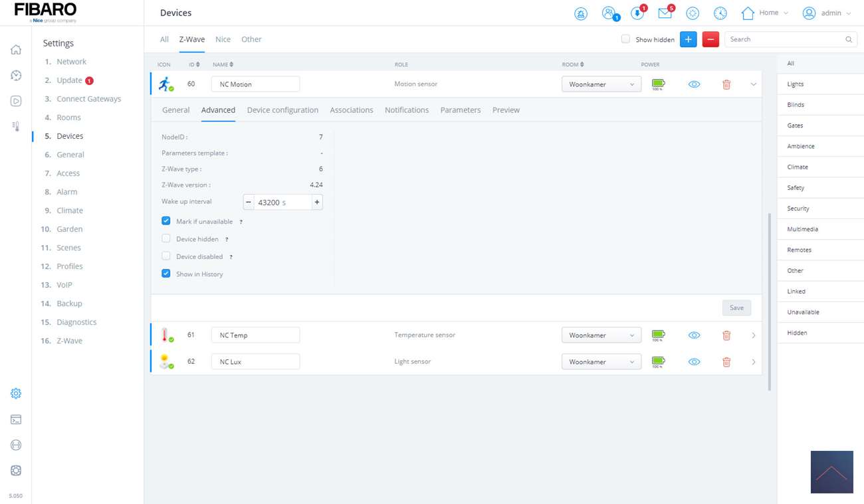864x504 pixels.
Task: Open the room dropdown for NC Motion
Action: point(601,84)
